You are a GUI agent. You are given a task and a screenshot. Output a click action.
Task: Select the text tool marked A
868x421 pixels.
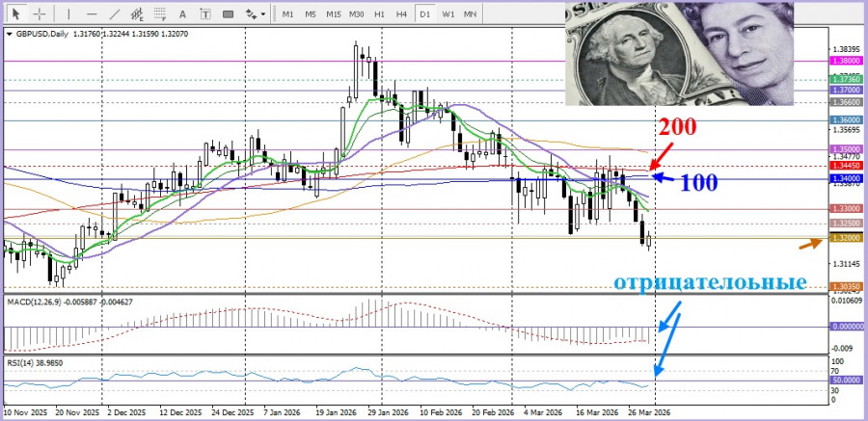point(182,14)
